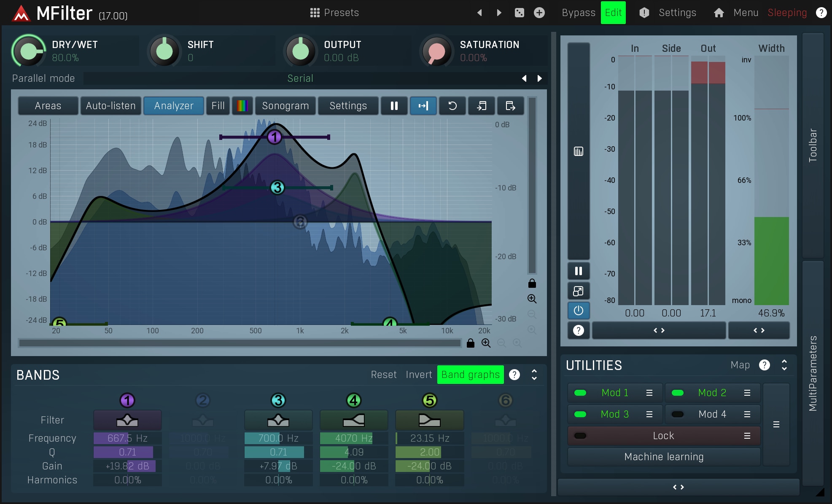The height and width of the screenshot is (504, 832).
Task: Click the Machine learning button
Action: click(663, 457)
